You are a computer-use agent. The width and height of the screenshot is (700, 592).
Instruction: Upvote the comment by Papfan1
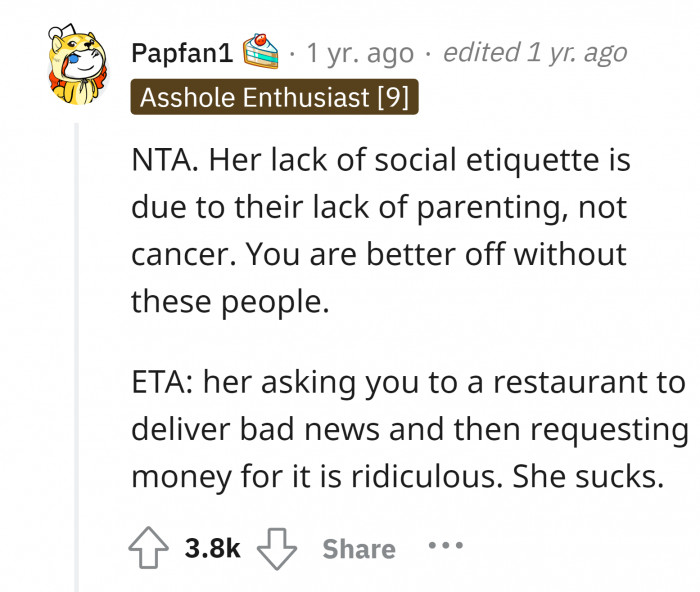pos(147,548)
